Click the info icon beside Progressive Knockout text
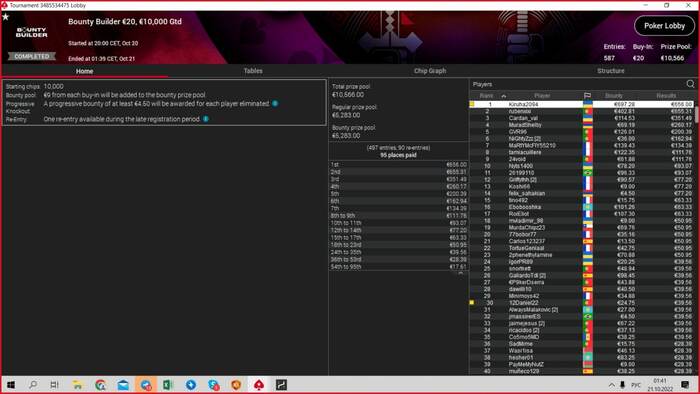The height and width of the screenshot is (394, 700). point(275,104)
